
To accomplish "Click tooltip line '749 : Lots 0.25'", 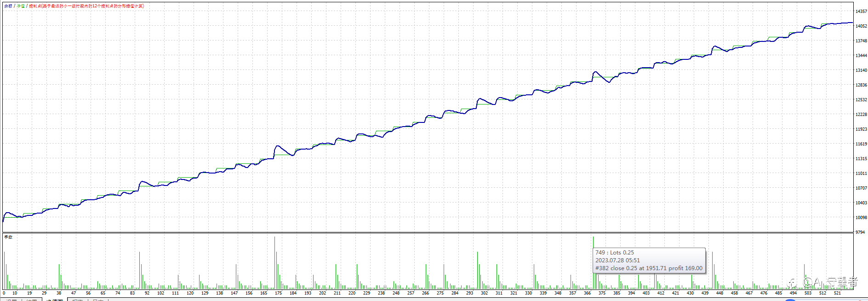I will click(x=614, y=253).
